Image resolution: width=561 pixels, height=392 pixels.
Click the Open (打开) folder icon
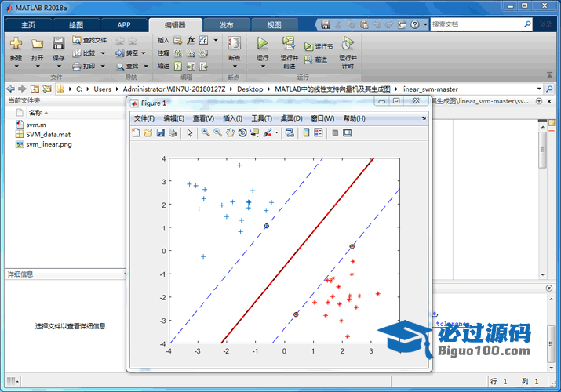coord(37,43)
